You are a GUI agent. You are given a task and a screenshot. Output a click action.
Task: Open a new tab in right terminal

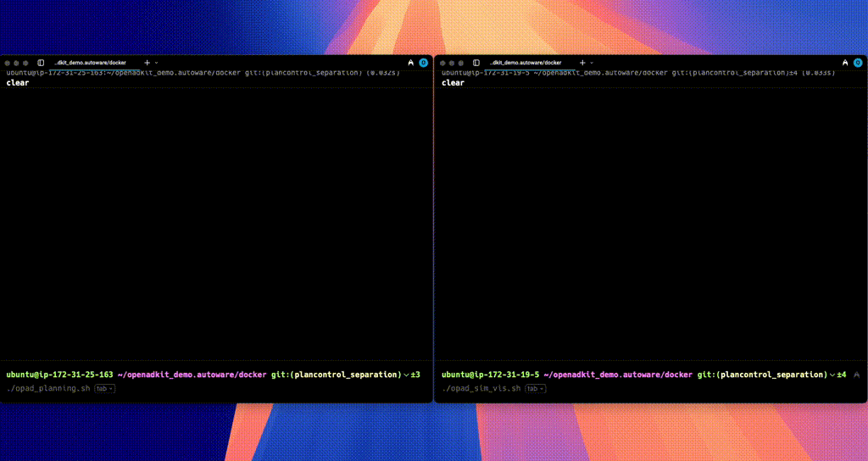coord(582,63)
